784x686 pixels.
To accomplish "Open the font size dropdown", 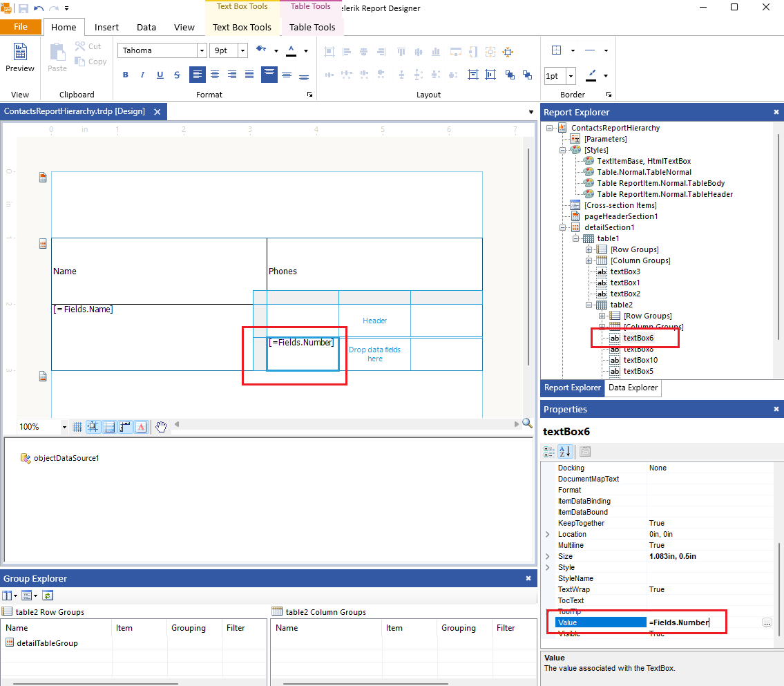I will click(242, 50).
